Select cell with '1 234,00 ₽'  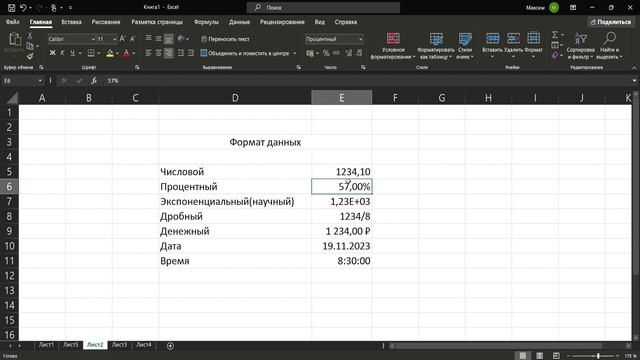pyautogui.click(x=341, y=231)
